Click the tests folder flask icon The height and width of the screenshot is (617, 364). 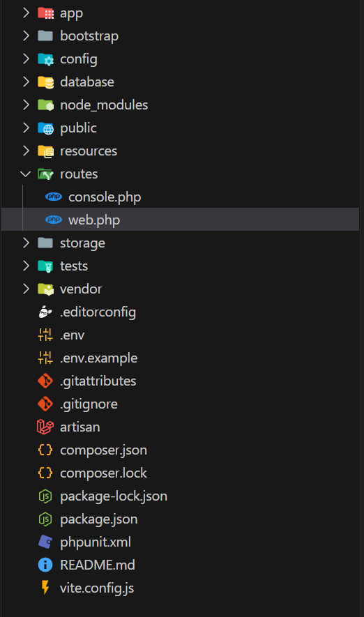click(45, 266)
